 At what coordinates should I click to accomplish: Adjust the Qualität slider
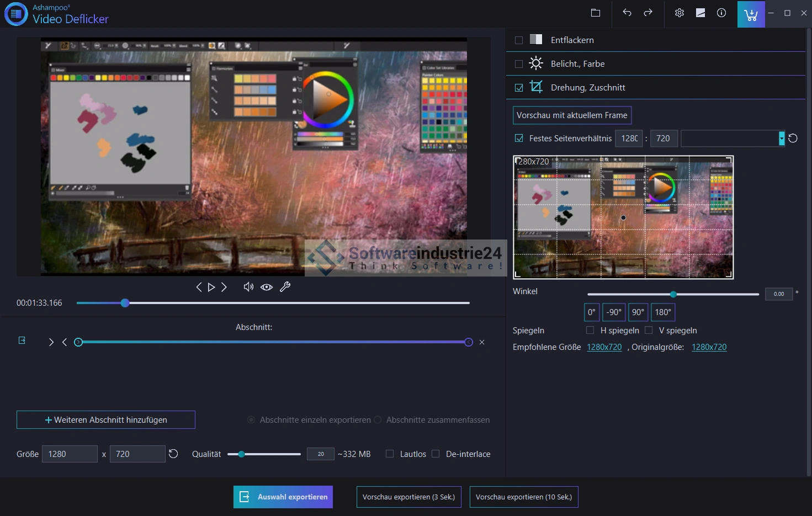coord(241,454)
